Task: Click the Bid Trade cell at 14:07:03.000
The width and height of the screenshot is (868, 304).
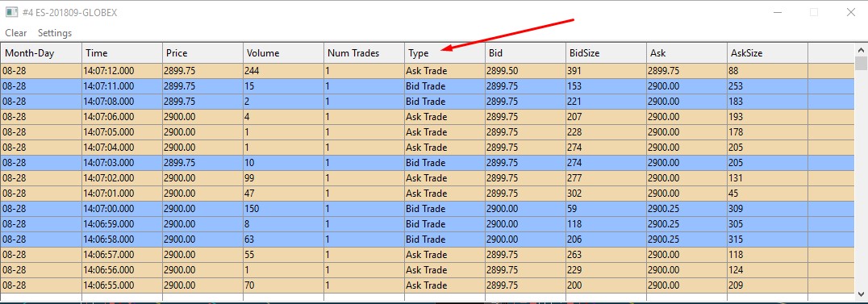Action: 445,163
